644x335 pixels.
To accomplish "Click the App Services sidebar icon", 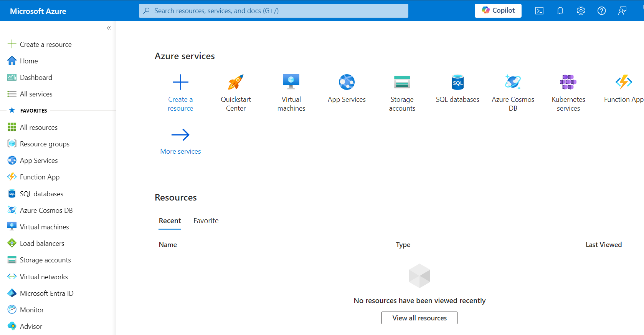I will point(12,160).
